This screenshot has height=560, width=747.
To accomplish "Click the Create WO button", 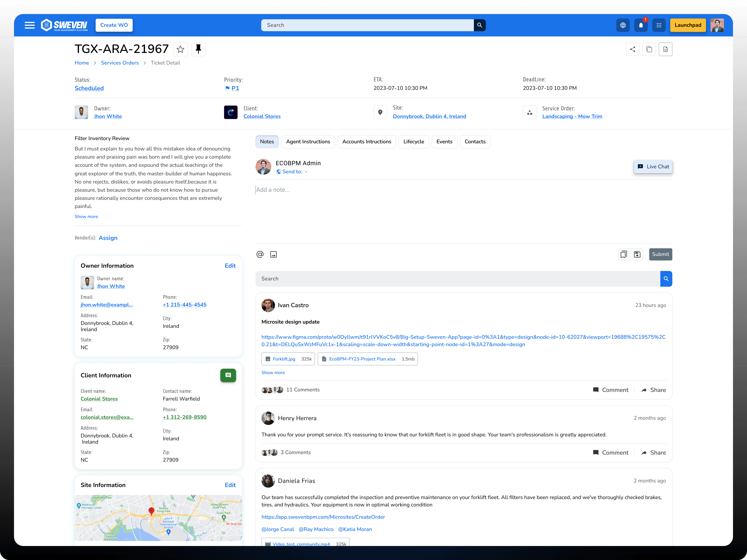I will 114,25.
